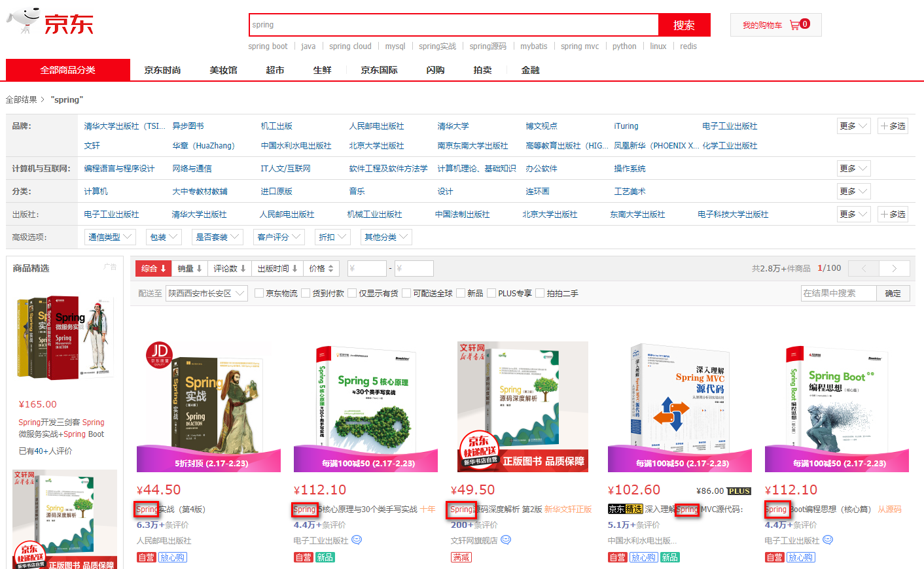Sort results by 评论数
924x569 pixels.
point(230,268)
